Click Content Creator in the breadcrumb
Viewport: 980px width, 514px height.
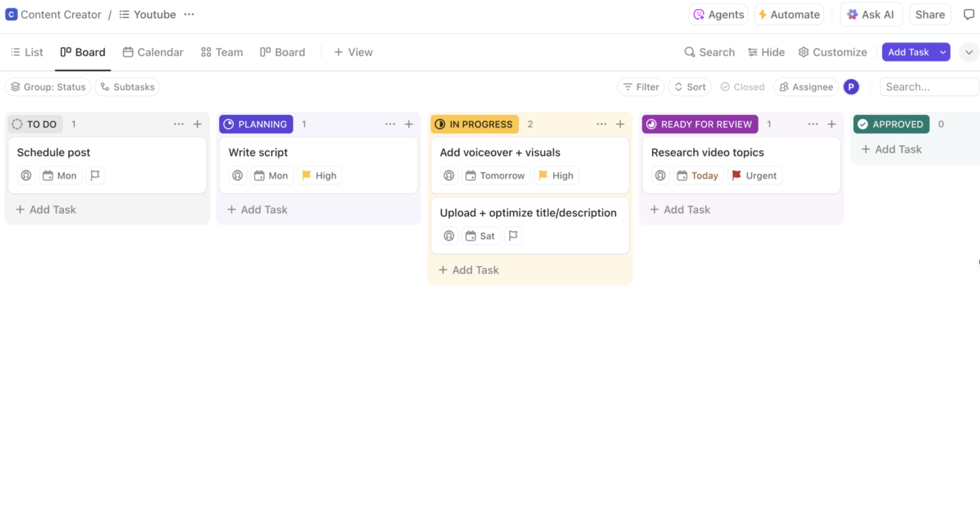pyautogui.click(x=61, y=14)
